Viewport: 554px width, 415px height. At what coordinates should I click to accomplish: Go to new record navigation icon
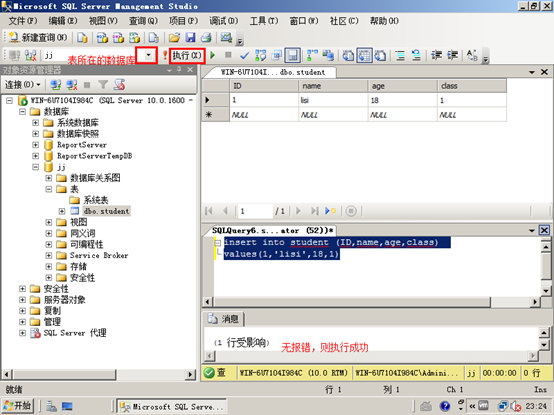(331, 211)
